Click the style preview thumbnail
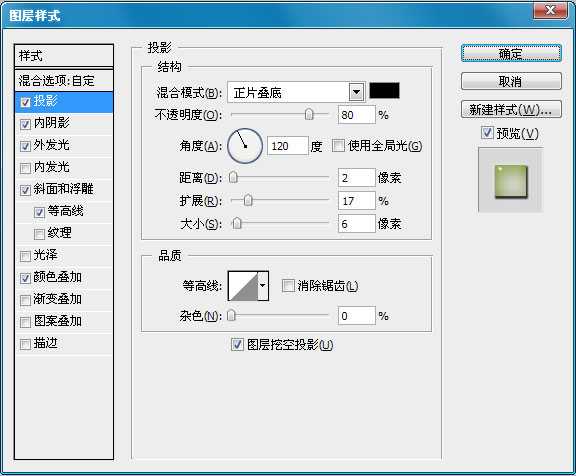 511,180
